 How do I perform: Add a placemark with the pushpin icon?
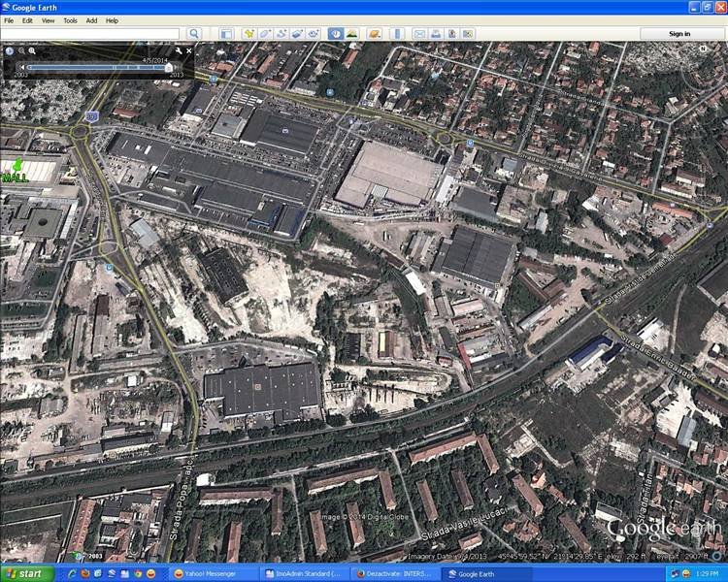click(x=249, y=34)
